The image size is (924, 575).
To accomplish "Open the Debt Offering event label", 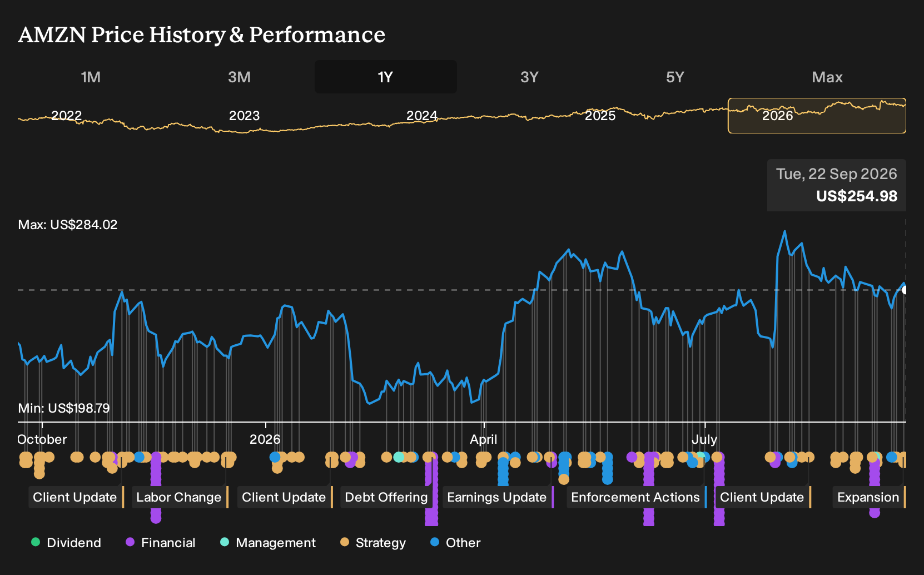I will point(388,497).
